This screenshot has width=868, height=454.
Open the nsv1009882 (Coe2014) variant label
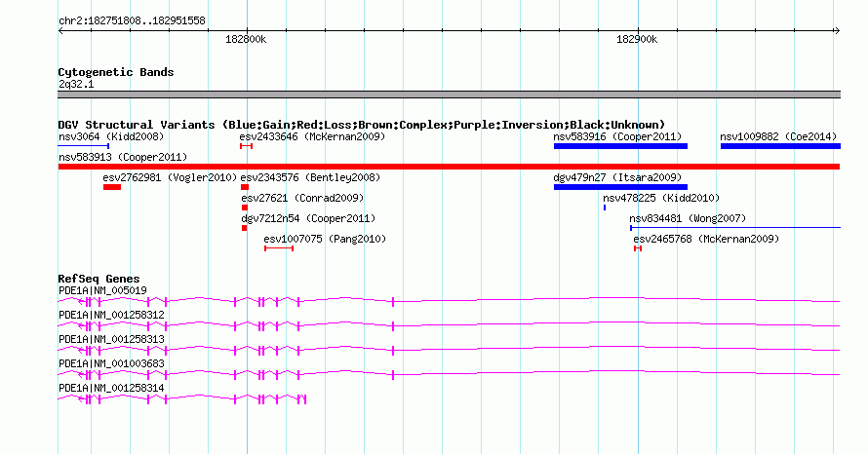pyautogui.click(x=778, y=136)
